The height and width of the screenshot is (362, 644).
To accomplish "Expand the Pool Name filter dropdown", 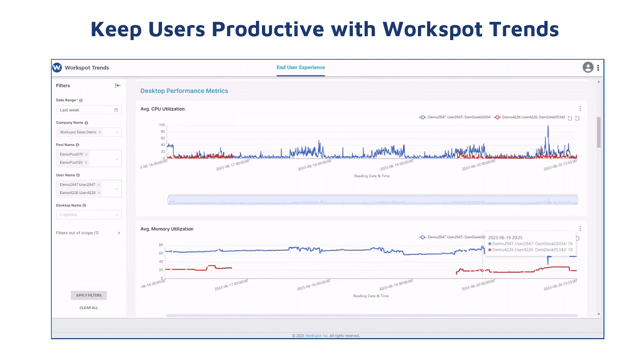I will pos(117,158).
